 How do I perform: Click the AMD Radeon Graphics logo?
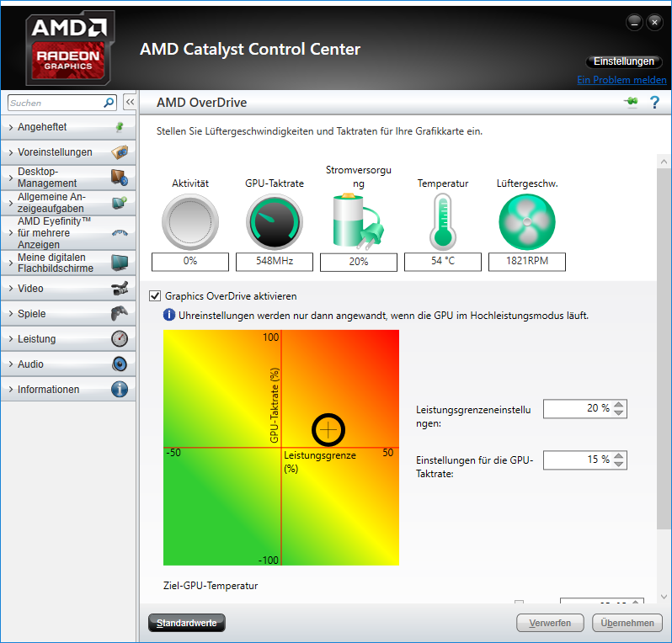pos(69,48)
